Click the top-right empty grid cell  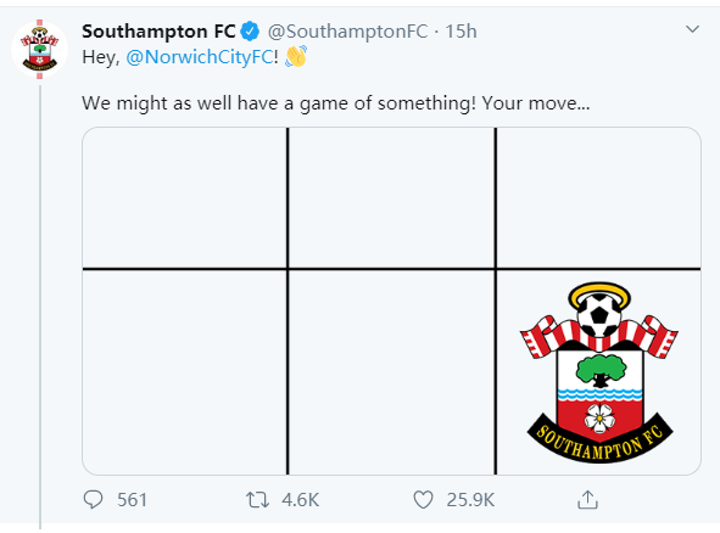tap(598, 197)
